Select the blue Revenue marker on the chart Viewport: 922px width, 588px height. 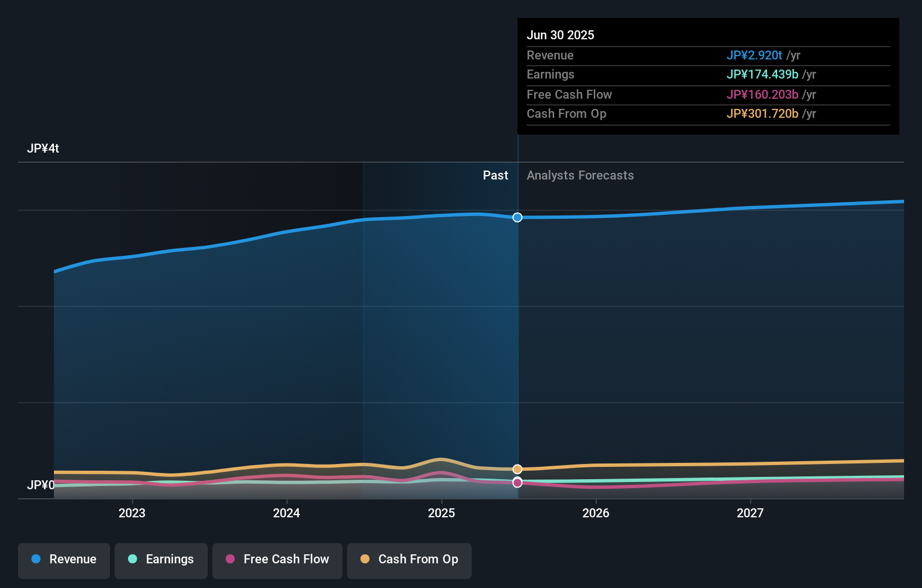517,217
